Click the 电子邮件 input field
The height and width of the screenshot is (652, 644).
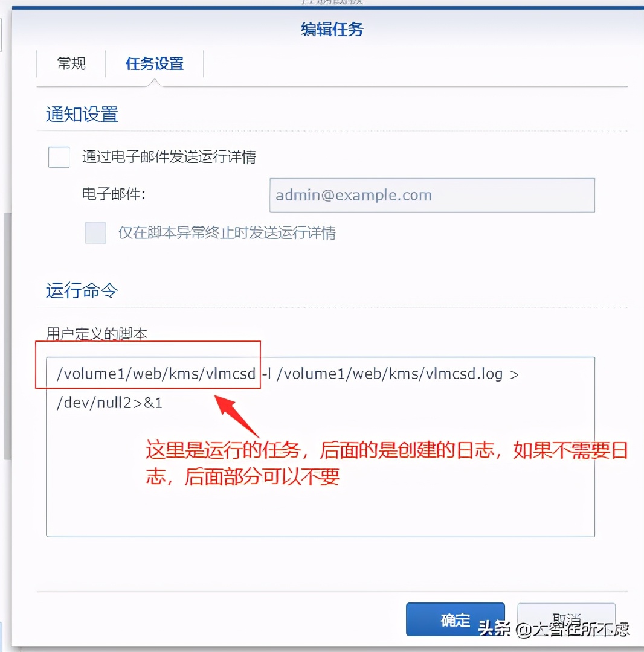tap(432, 195)
